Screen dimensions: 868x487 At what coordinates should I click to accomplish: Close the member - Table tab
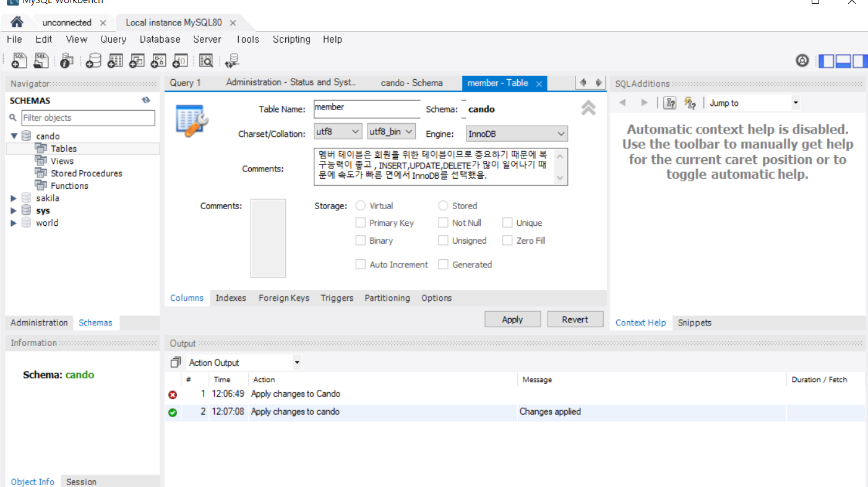[539, 84]
